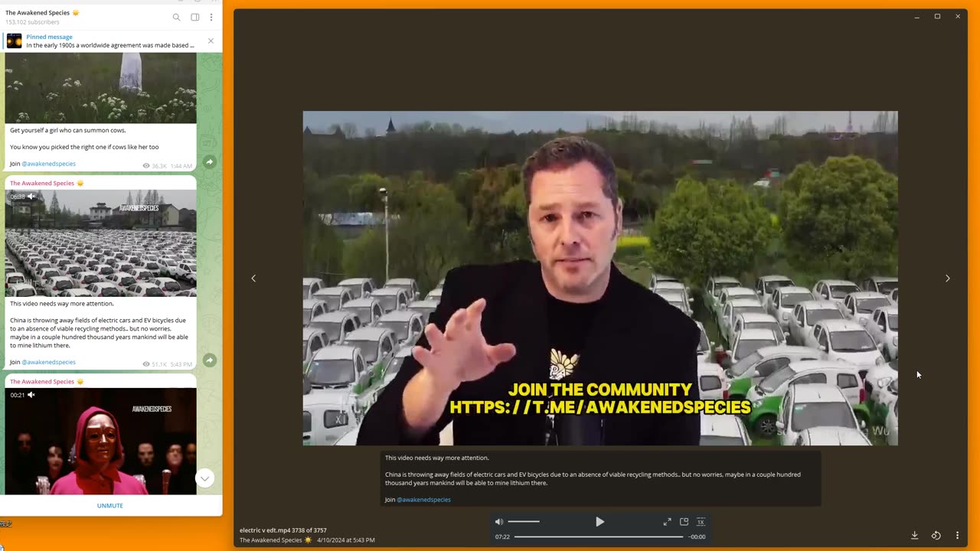Play the pink-hooded figure video thumbnail

coord(101,441)
